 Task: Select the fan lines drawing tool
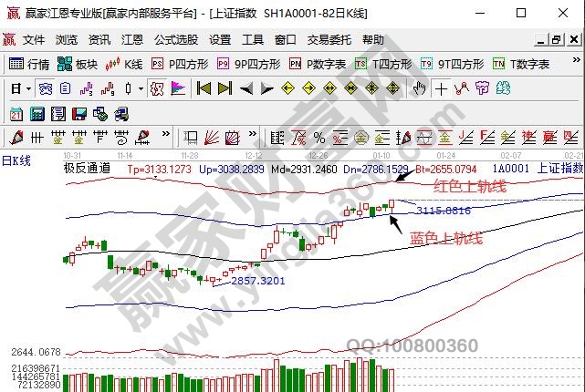(x=211, y=138)
